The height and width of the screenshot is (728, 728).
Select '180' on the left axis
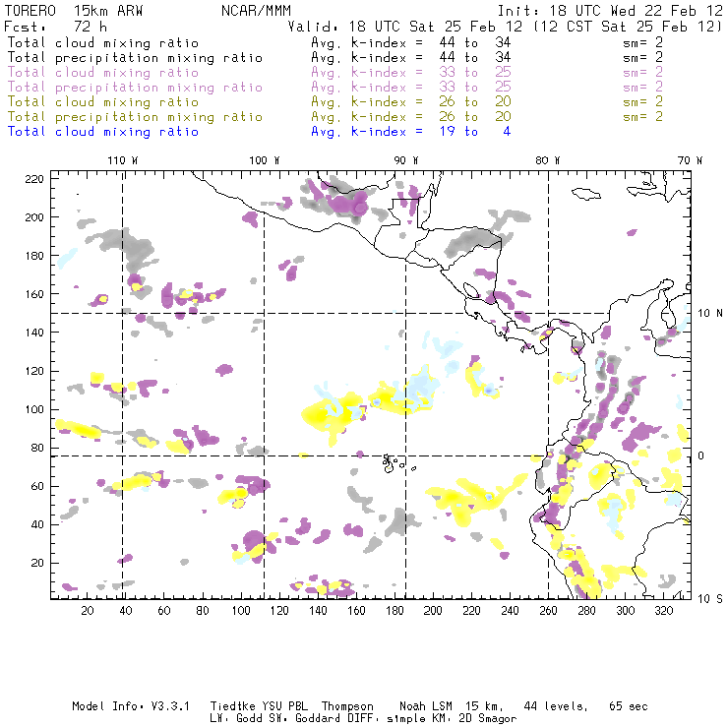pyautogui.click(x=33, y=256)
